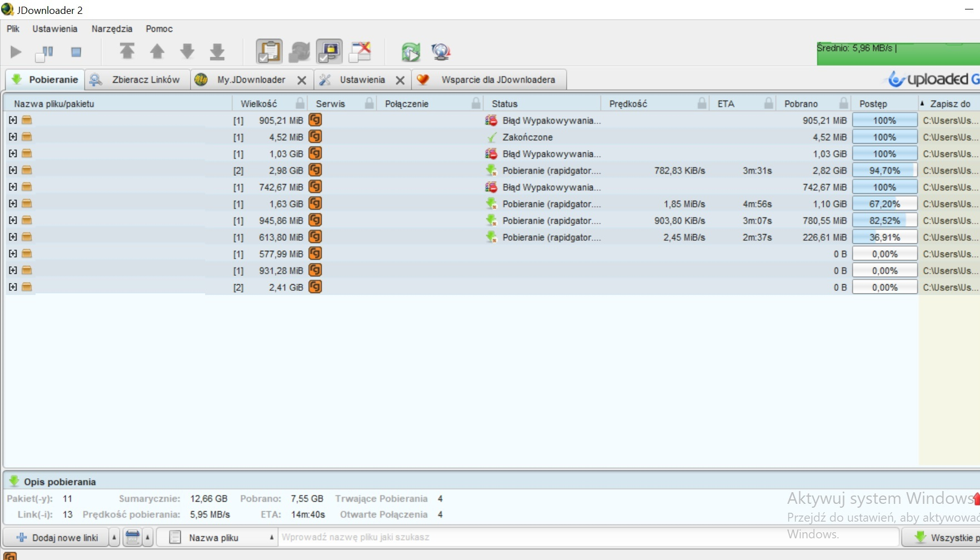Open the dropdown arrow beside Dodaj nowe linki
The height and width of the screenshot is (560, 980).
[114, 537]
